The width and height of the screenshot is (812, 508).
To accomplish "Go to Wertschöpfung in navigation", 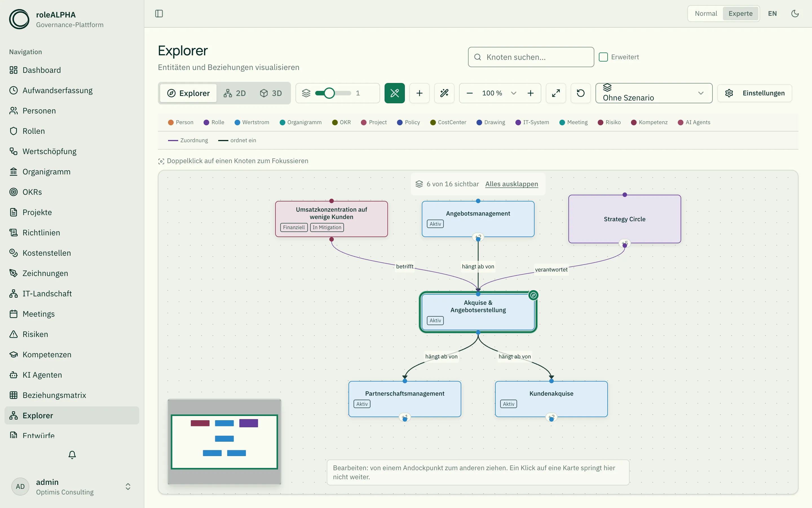I will coord(72,151).
